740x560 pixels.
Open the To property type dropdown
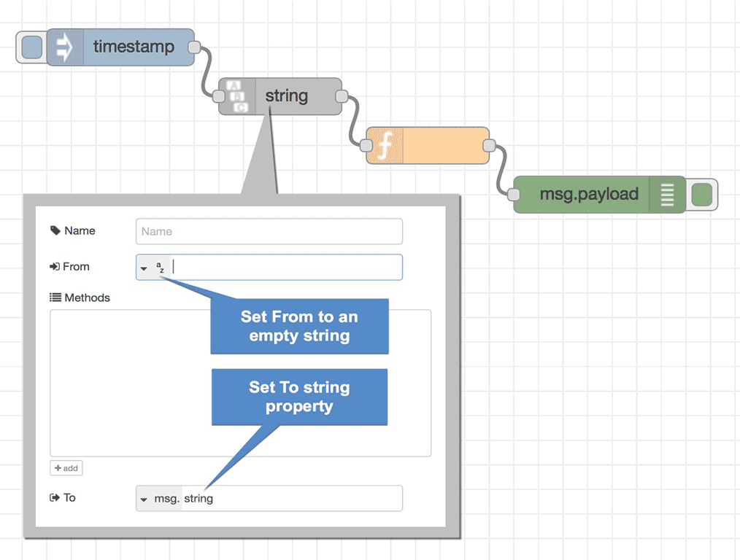pyautogui.click(x=144, y=498)
